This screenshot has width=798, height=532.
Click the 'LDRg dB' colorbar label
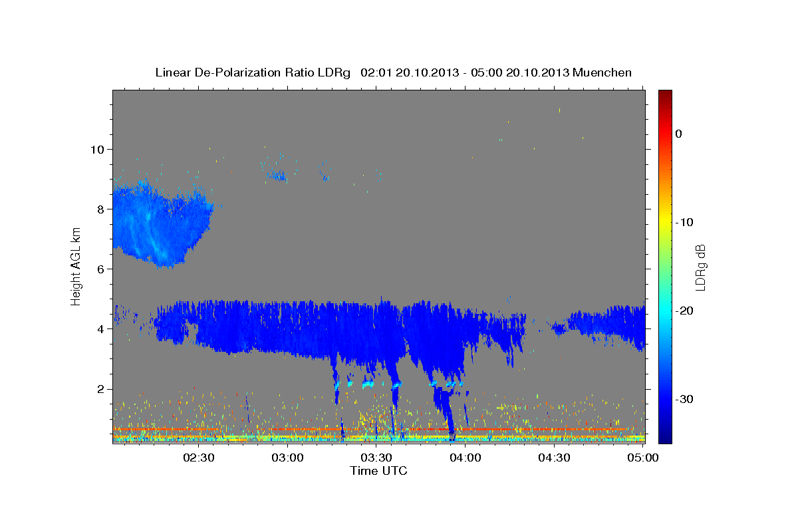[700, 267]
